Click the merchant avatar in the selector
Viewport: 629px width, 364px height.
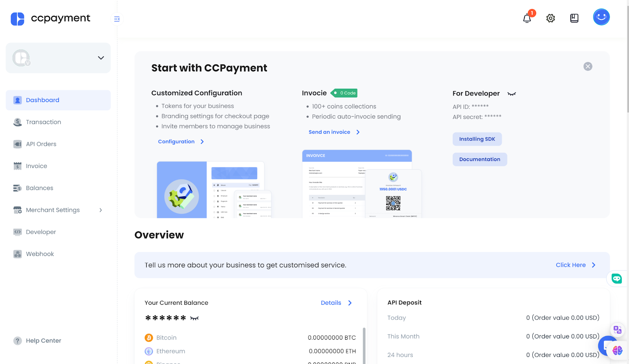[21, 58]
